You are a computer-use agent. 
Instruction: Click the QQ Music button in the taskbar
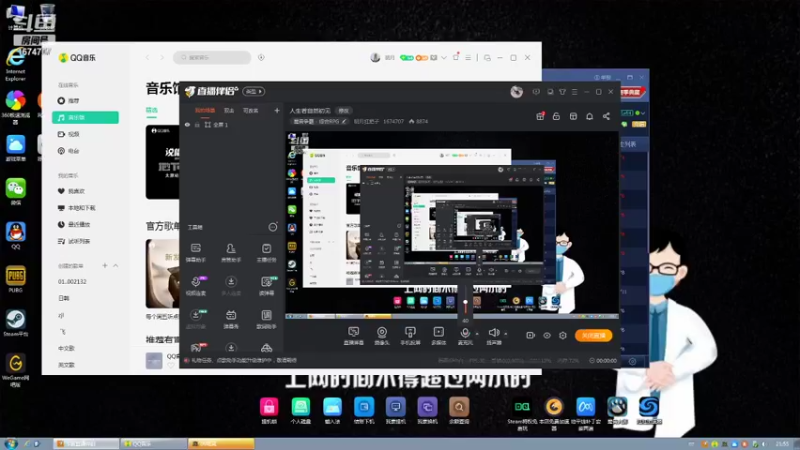coord(153,444)
